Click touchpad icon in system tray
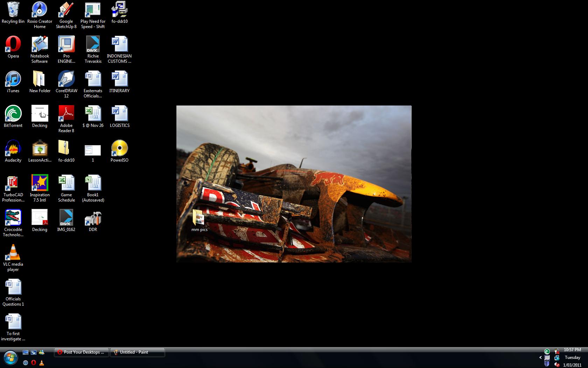The image size is (588, 368). 547,358
